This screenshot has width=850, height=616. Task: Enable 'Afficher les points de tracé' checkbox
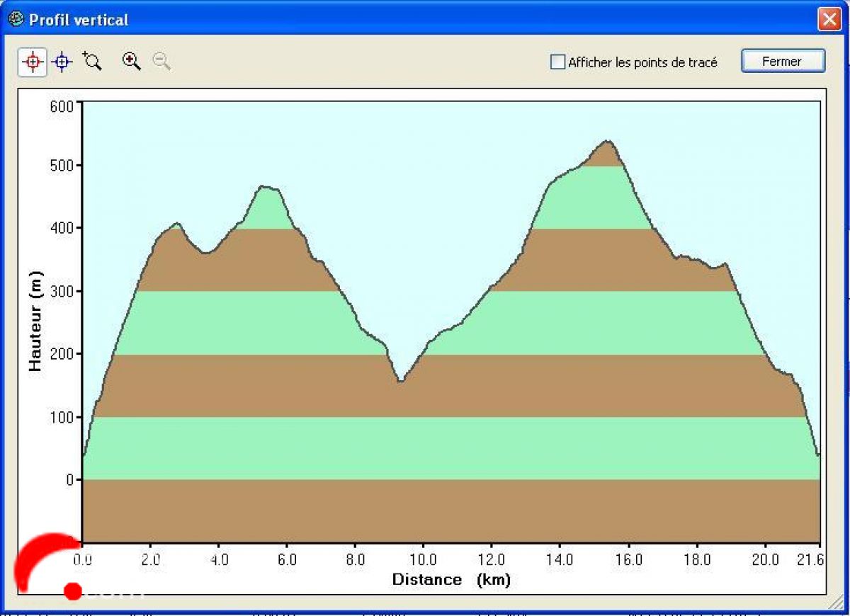coord(558,62)
